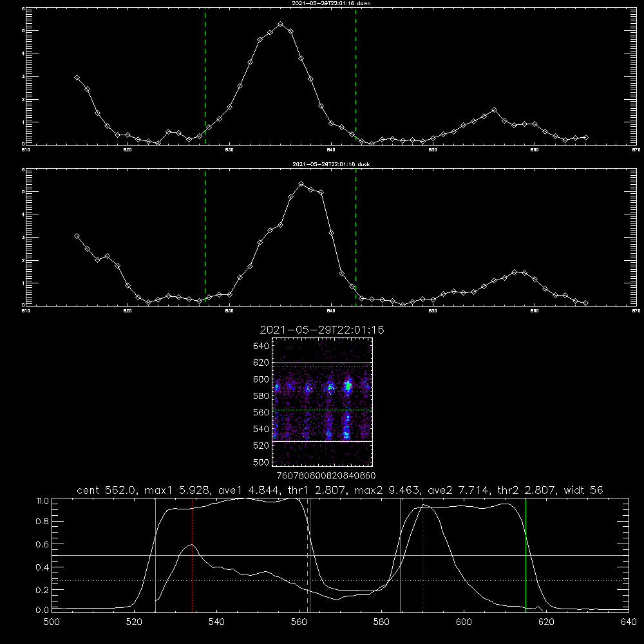Click the solid horizontal 0.5 line in bottom plot
This screenshot has width=644, height=644.
pyautogui.click(x=340, y=555)
